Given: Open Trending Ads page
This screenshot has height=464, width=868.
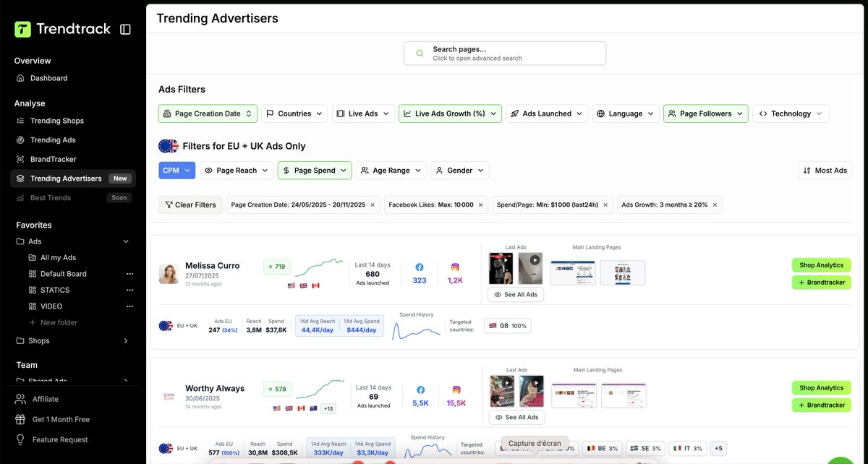Looking at the screenshot, I should coord(53,140).
